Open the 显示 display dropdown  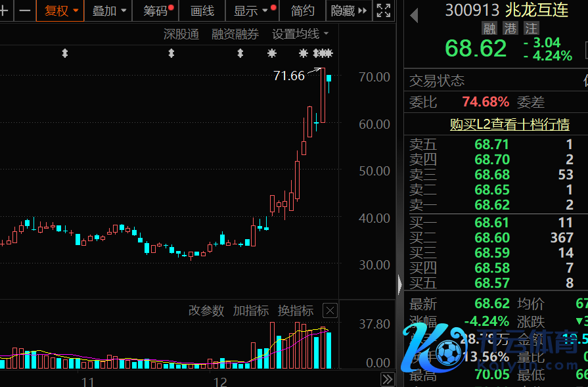[x=251, y=11]
